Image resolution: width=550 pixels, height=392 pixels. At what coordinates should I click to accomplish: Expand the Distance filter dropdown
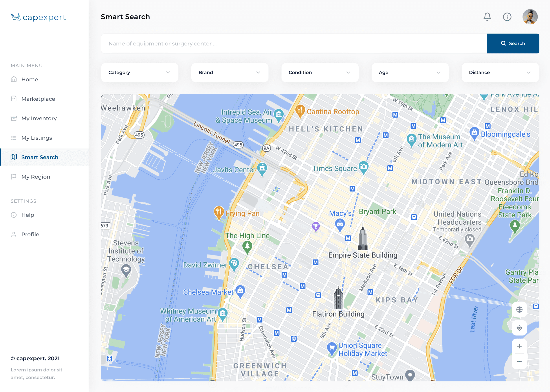500,72
